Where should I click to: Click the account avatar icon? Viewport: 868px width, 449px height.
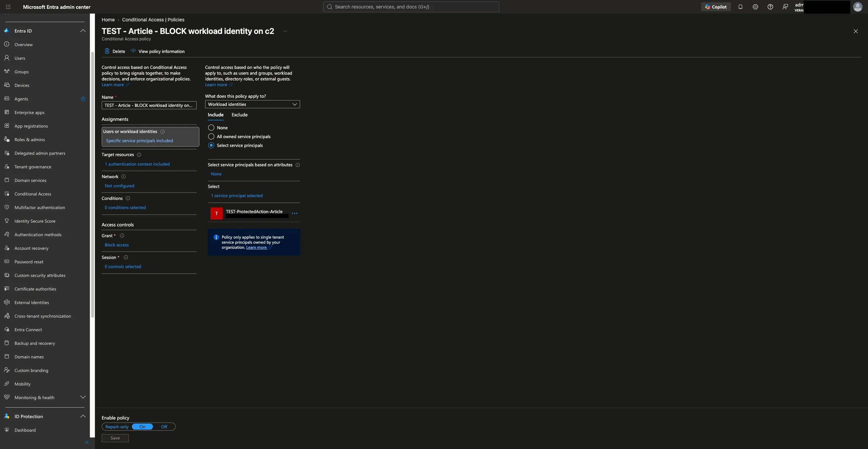(857, 7)
